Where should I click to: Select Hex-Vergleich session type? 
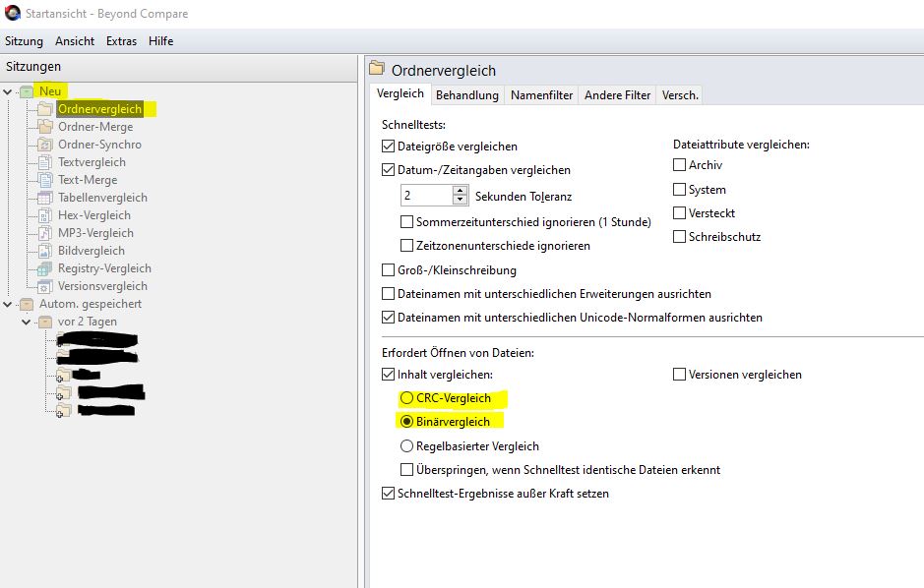[94, 215]
